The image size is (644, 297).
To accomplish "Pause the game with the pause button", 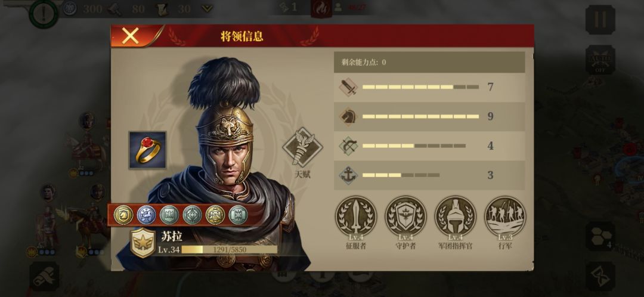I will [600, 19].
